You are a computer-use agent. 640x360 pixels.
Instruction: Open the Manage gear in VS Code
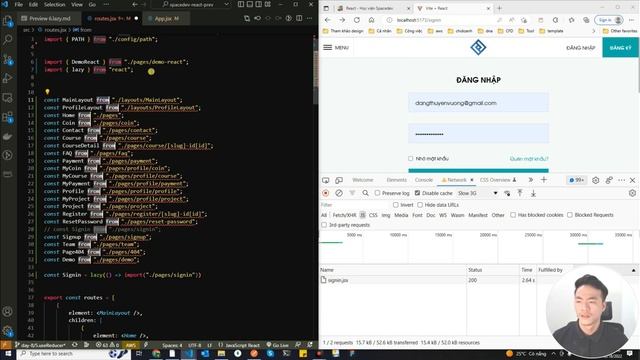(8, 331)
